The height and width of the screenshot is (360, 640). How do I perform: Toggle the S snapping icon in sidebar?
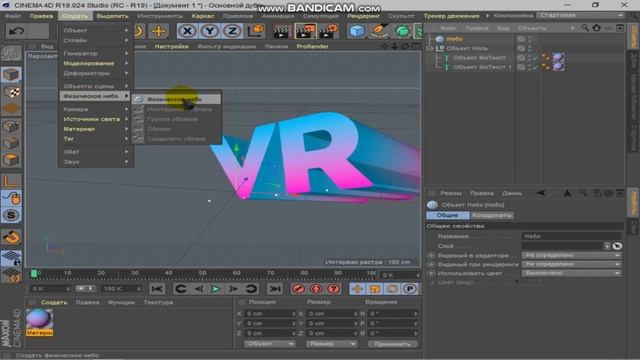[x=11, y=215]
